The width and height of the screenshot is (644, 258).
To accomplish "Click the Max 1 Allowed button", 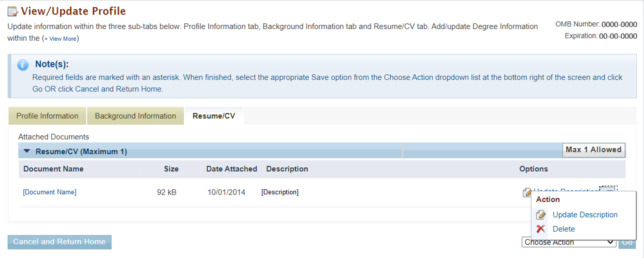I will (593, 150).
